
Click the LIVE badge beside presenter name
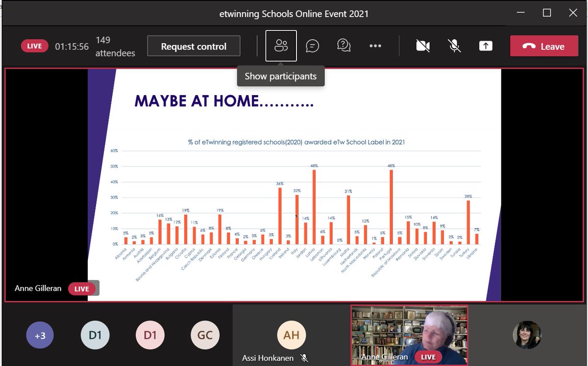[x=81, y=289]
